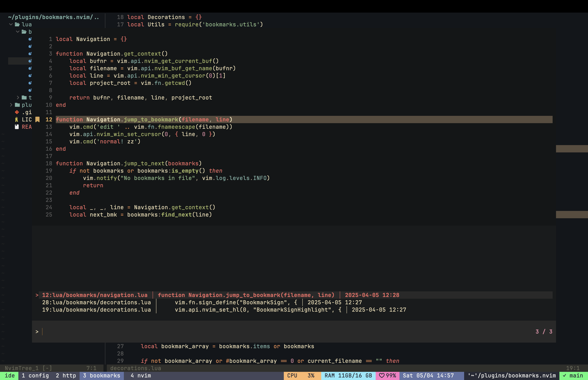Select bookmark entry 28:lua/bookmarks/decorations.lua
588x380 pixels.
point(96,302)
